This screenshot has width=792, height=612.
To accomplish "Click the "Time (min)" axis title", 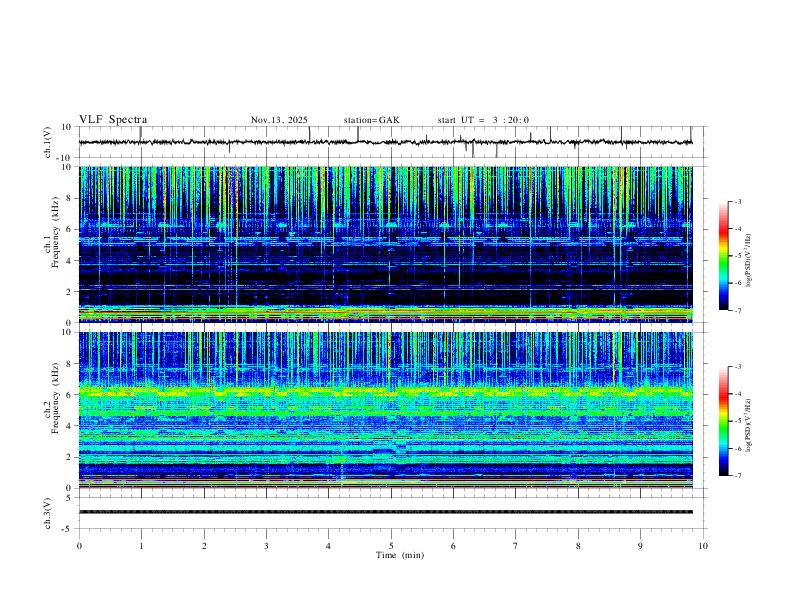I will pyautogui.click(x=400, y=555).
